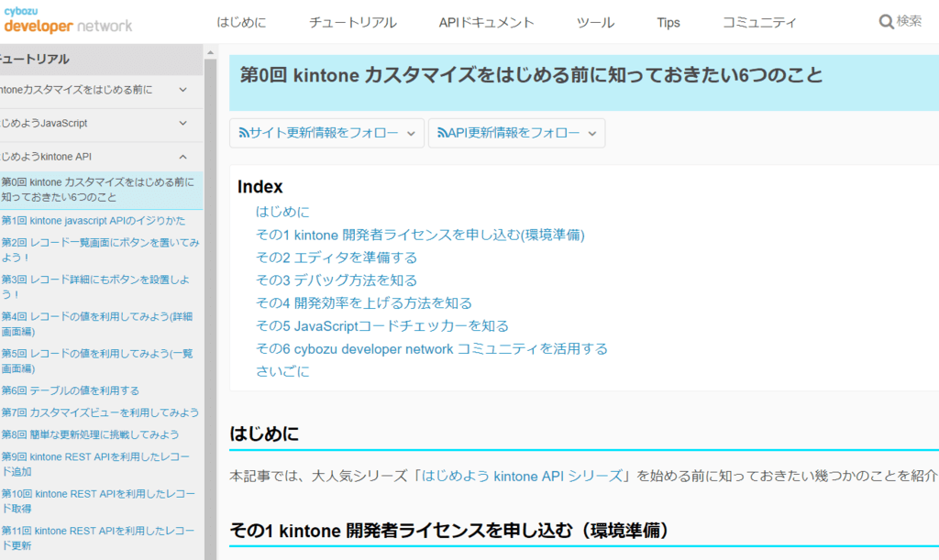Image resolution: width=939 pixels, height=560 pixels.
Task: Jump to その2 エディタを準備する
Action: [x=337, y=258]
